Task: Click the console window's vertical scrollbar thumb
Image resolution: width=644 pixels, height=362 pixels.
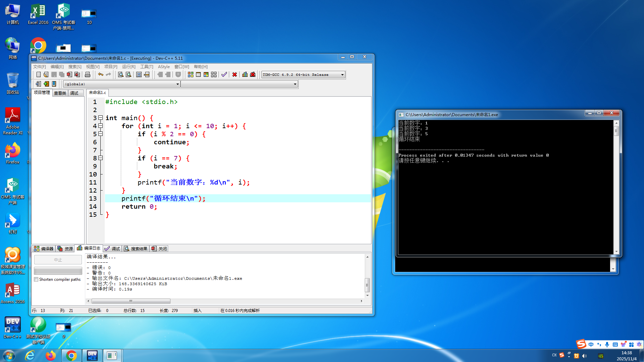Action: tap(616, 131)
